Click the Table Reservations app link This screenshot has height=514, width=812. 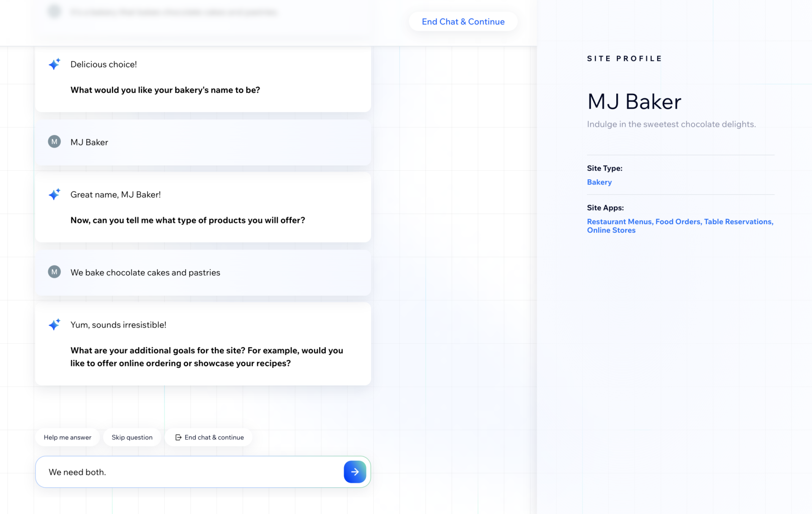coord(738,221)
